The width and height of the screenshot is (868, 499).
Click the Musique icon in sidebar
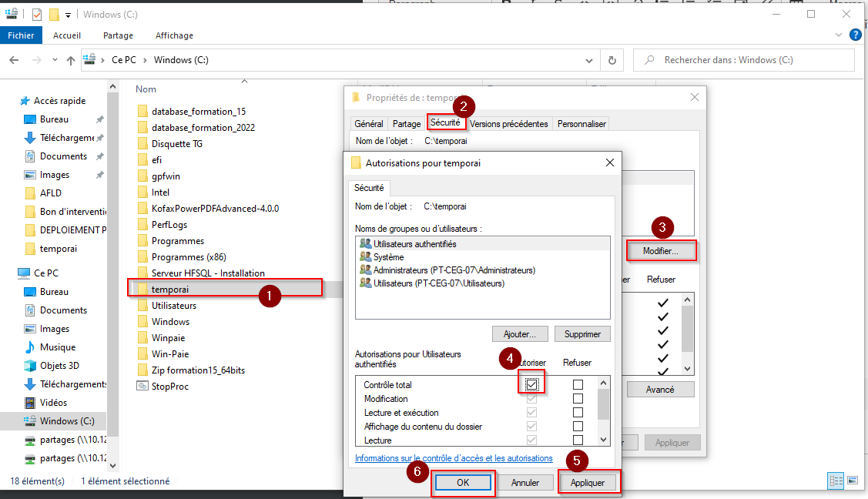tap(30, 347)
